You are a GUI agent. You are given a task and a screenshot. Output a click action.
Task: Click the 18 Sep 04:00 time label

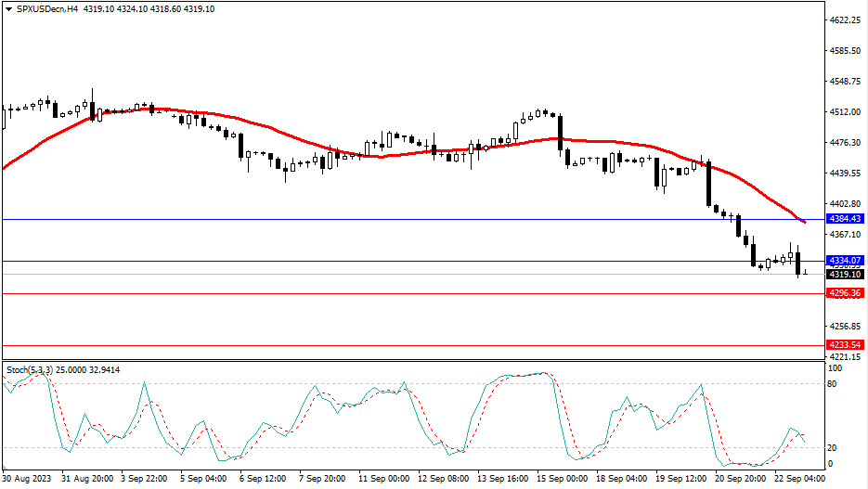pos(624,479)
